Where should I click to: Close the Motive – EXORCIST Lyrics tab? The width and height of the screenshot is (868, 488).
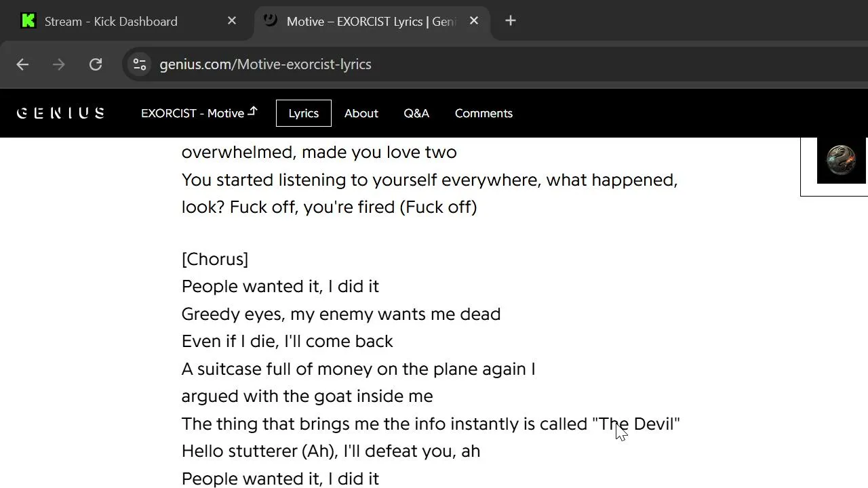[x=474, y=21]
